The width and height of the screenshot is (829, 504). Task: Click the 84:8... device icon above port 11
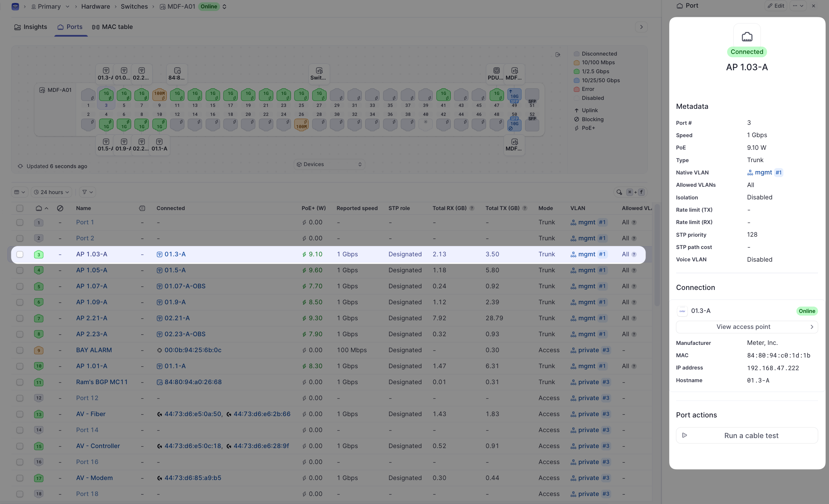[x=177, y=71]
